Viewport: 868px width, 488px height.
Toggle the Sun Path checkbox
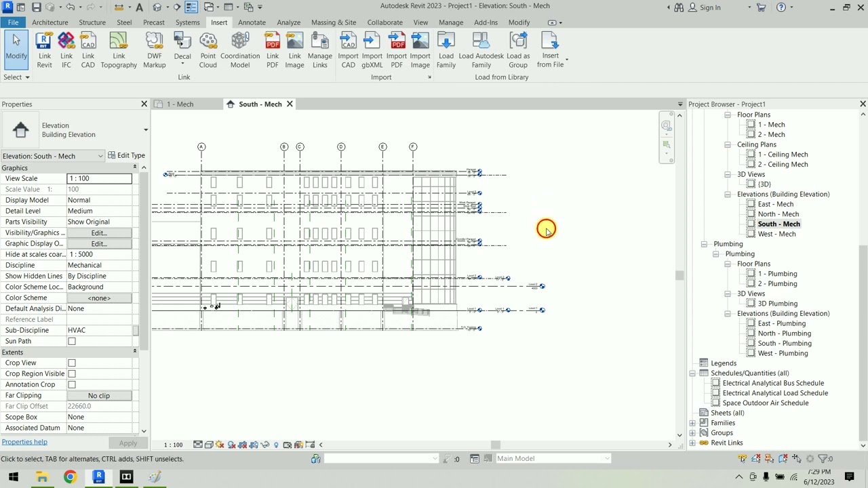pyautogui.click(x=72, y=342)
